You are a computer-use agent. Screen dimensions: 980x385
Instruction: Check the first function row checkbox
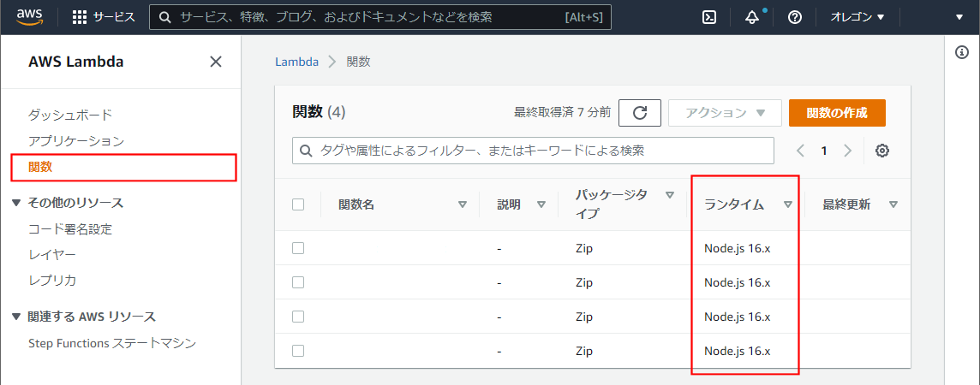tap(298, 248)
